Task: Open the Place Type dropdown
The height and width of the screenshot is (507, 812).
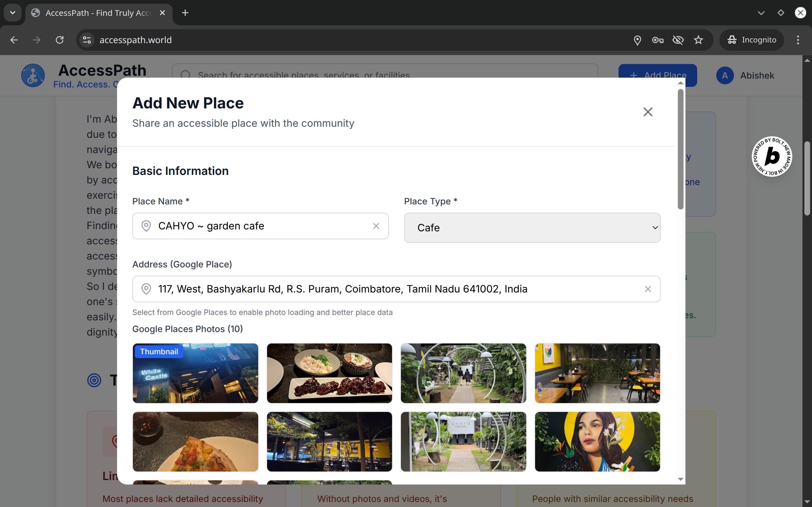Action: [x=532, y=228]
